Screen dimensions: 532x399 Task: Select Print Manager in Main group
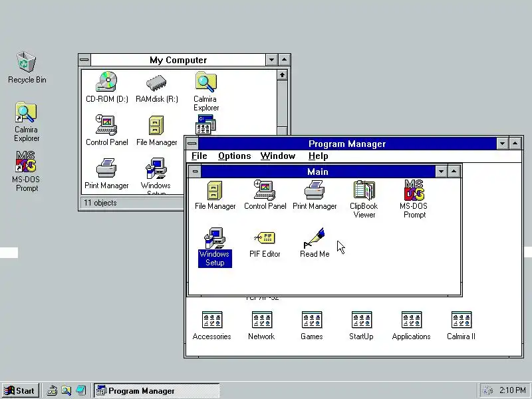[x=315, y=195]
